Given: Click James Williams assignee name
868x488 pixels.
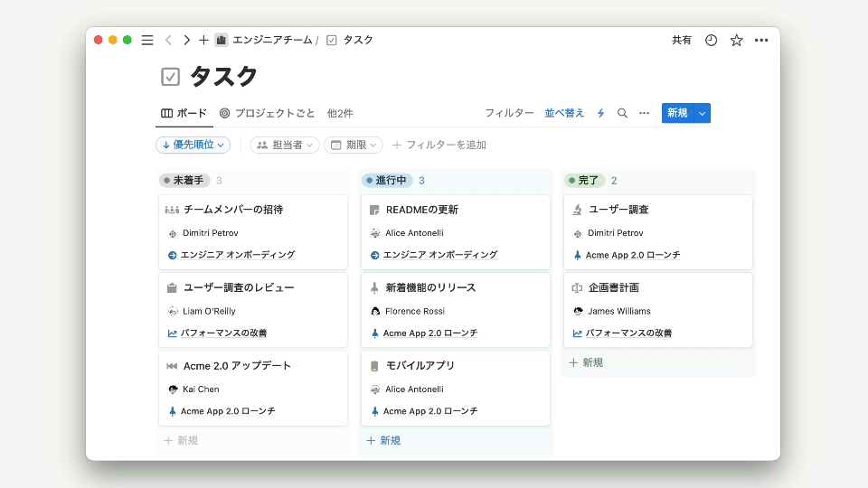Looking at the screenshot, I should click(x=618, y=311).
